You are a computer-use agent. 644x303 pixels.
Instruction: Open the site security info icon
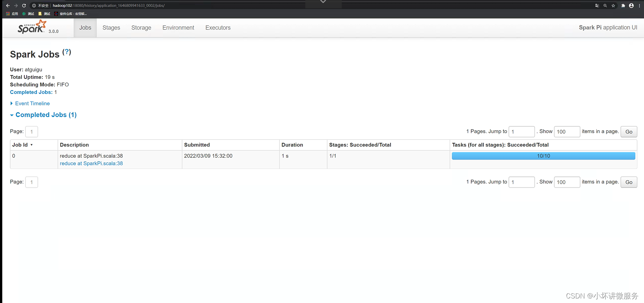[x=34, y=6]
